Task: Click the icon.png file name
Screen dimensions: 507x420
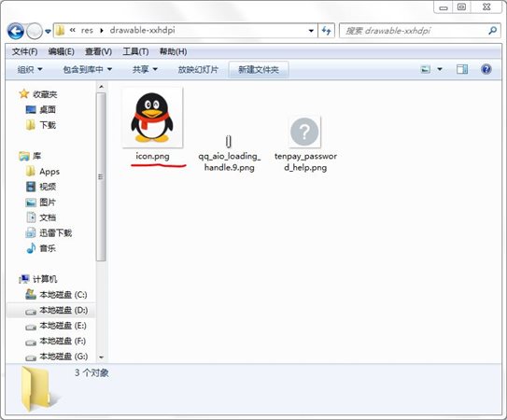Action: [x=152, y=156]
